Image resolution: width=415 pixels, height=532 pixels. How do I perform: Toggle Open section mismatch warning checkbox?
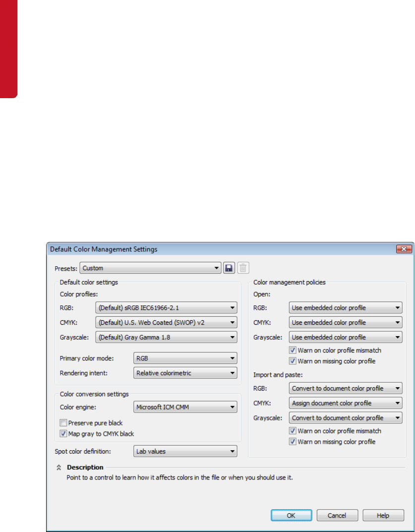(x=293, y=350)
